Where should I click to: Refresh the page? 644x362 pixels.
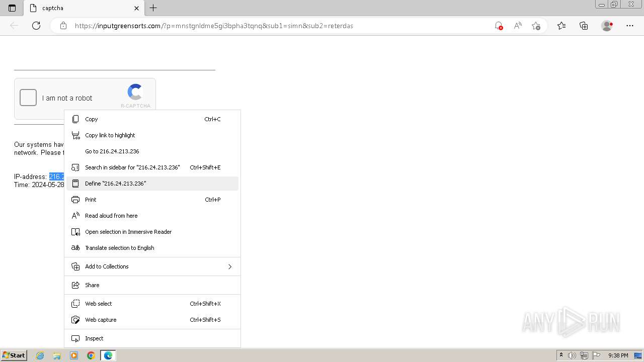pyautogui.click(x=36, y=26)
